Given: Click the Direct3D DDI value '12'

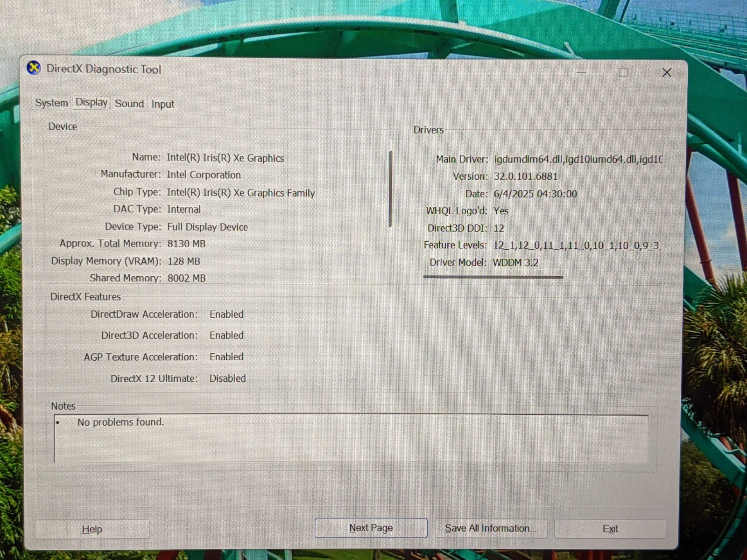Looking at the screenshot, I should pos(499,228).
